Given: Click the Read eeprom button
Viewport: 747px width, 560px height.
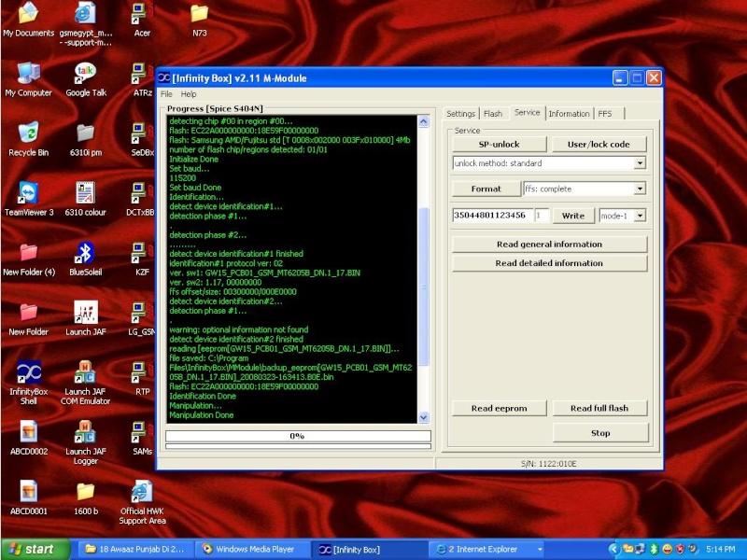Looking at the screenshot, I should (x=499, y=408).
